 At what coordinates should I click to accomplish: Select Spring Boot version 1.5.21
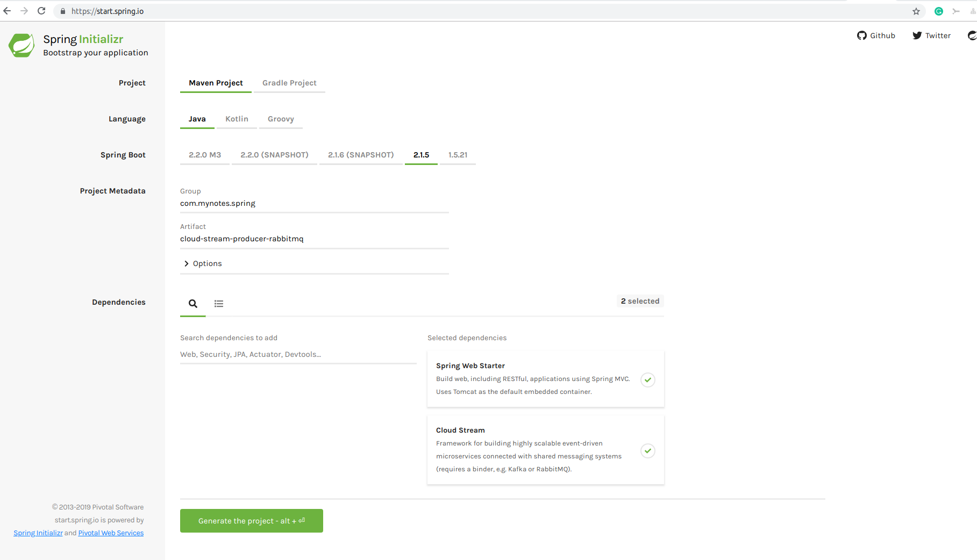[458, 155]
